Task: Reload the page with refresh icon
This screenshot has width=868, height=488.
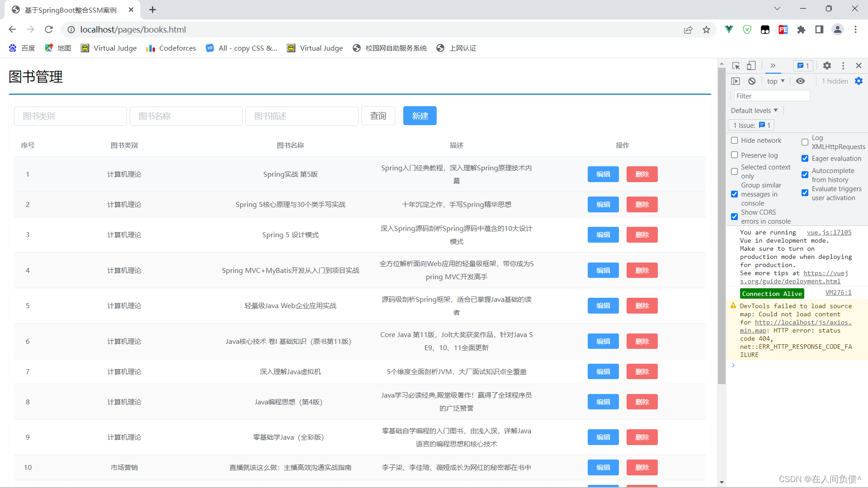Action: 49,29
